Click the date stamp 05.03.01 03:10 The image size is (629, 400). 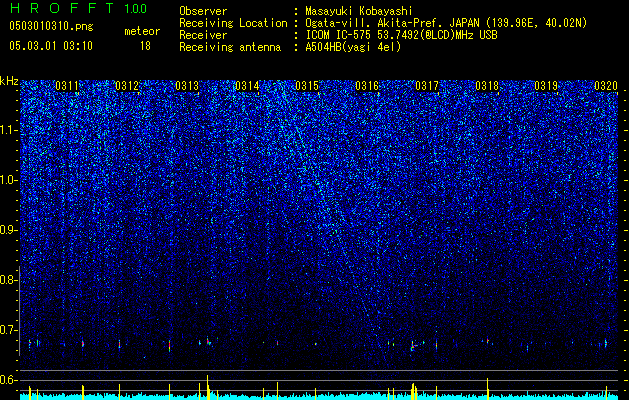(51, 46)
